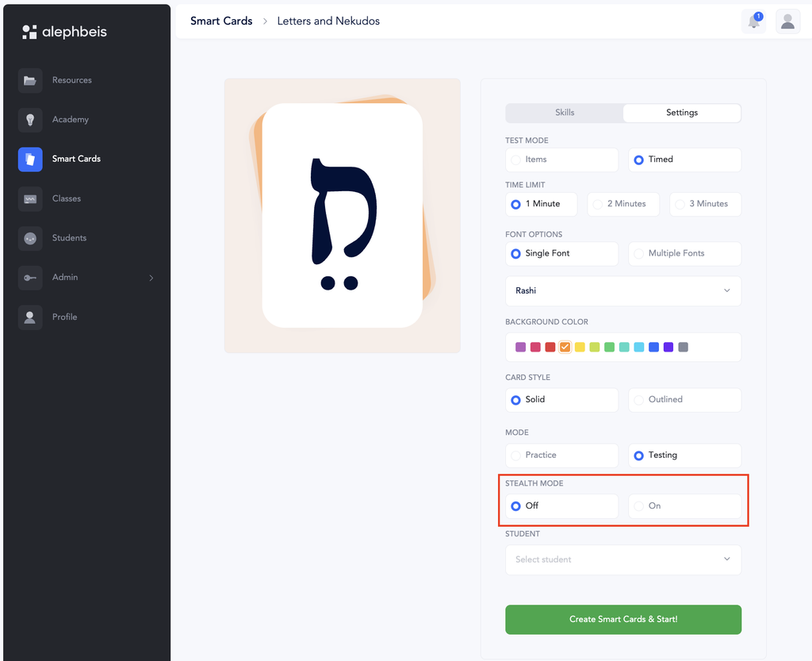Pick the purple background color swatch
812x661 pixels.
[520, 347]
